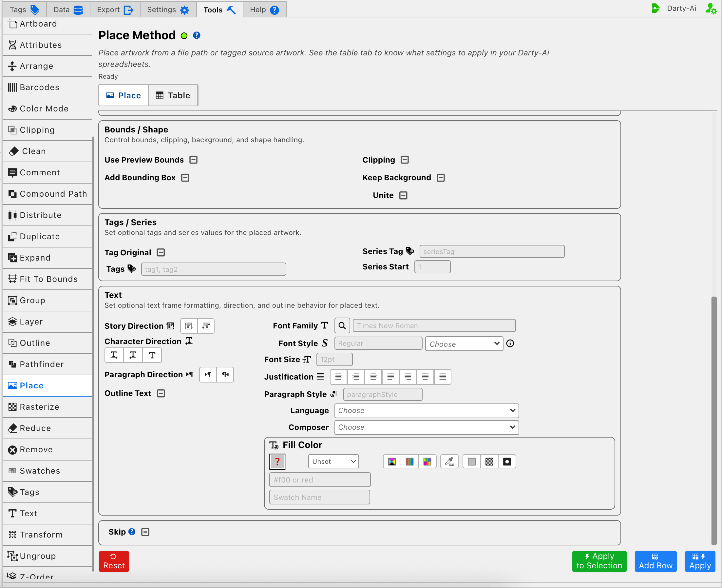Open the Data tab in top bar
The width and height of the screenshot is (722, 588).
[x=68, y=10]
